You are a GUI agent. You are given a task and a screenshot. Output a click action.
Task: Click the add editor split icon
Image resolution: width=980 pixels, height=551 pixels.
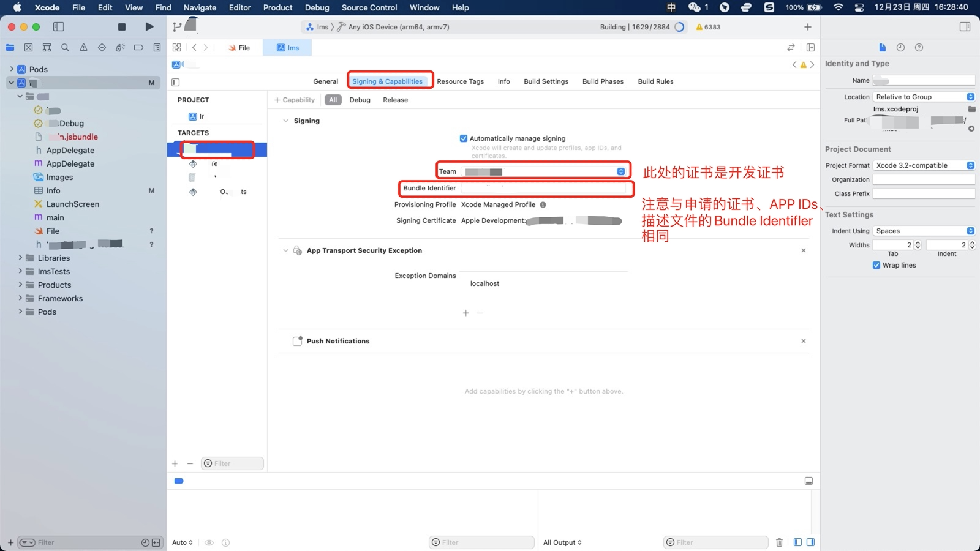(810, 47)
